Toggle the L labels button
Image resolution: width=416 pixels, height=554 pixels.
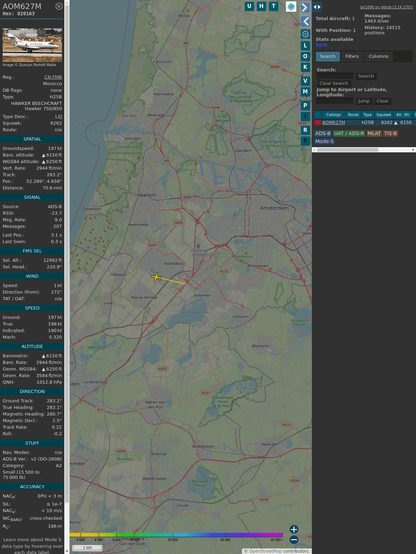click(305, 46)
